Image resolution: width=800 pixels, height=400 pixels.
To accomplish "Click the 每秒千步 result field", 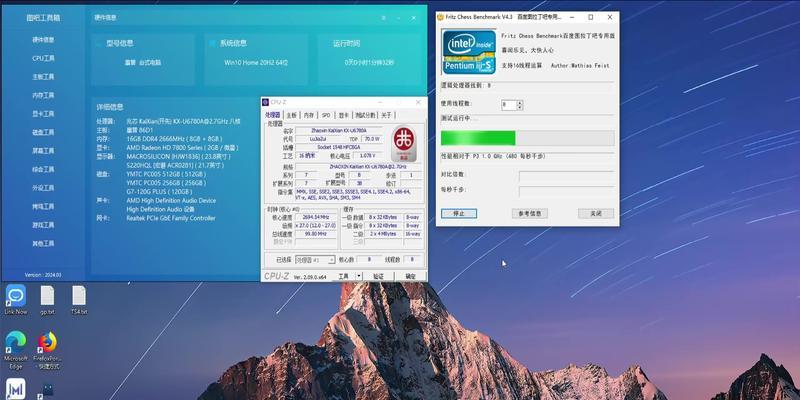I will tap(566, 191).
